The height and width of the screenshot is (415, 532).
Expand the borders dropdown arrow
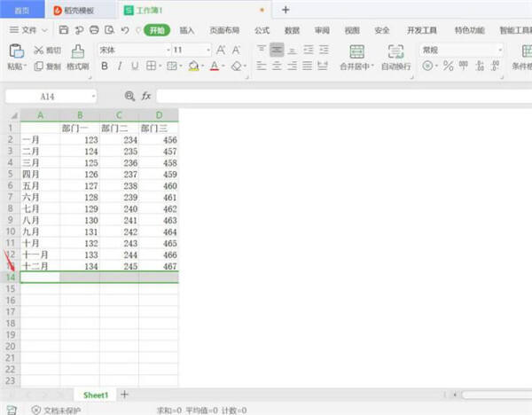[160, 66]
